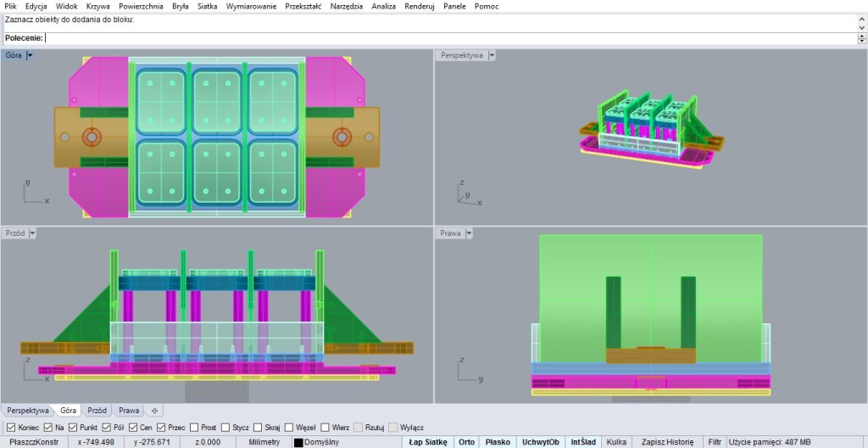
Task: Enable the Wierz vertex snap
Action: [x=325, y=428]
